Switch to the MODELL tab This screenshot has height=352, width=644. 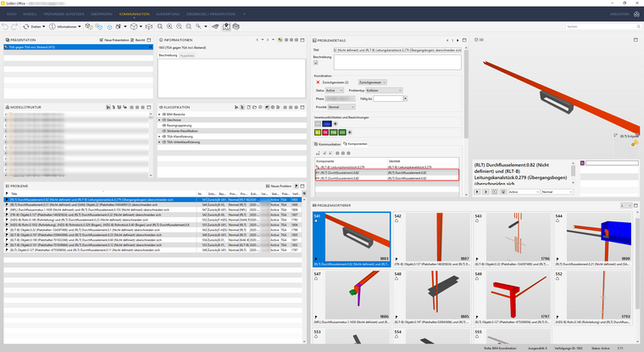pyautogui.click(x=30, y=14)
